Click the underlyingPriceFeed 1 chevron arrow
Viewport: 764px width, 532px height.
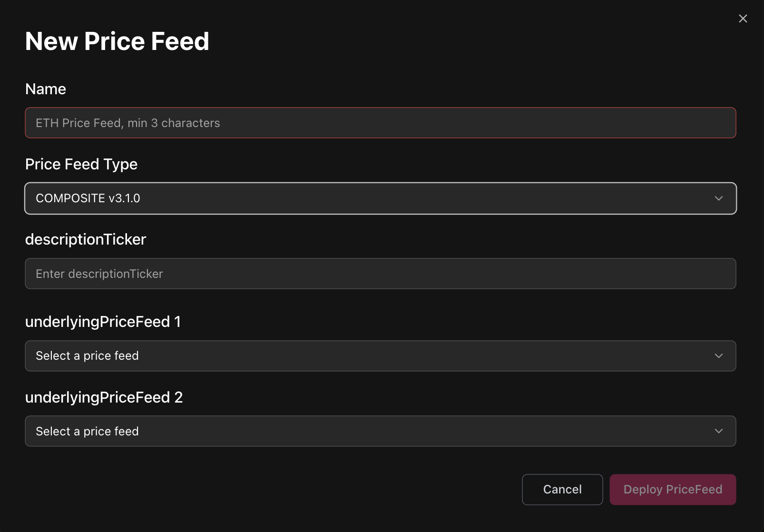click(718, 356)
